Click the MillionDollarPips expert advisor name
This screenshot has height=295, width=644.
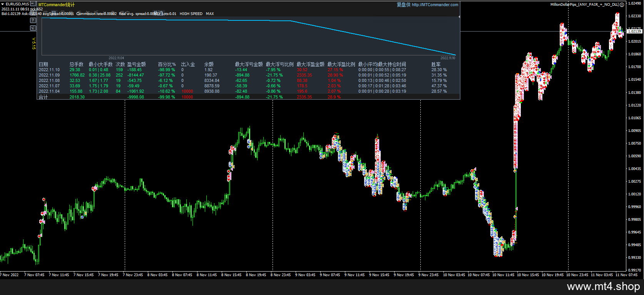[x=584, y=5]
